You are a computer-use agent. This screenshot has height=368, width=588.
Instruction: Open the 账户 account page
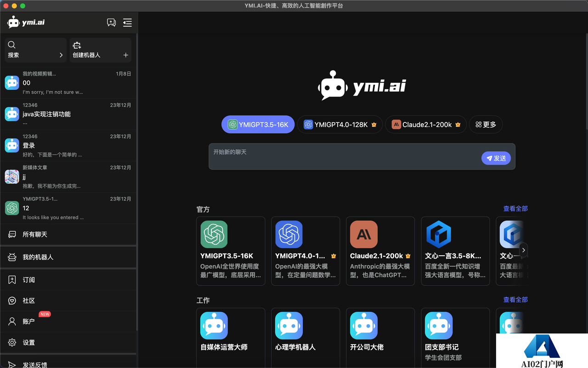(68, 321)
